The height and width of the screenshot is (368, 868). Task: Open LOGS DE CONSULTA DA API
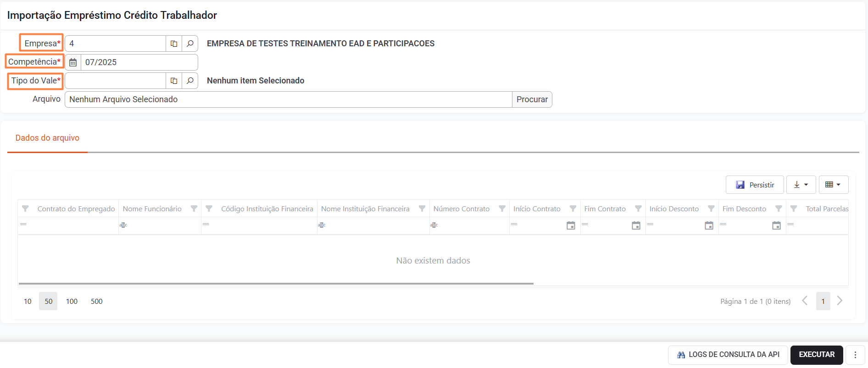728,355
